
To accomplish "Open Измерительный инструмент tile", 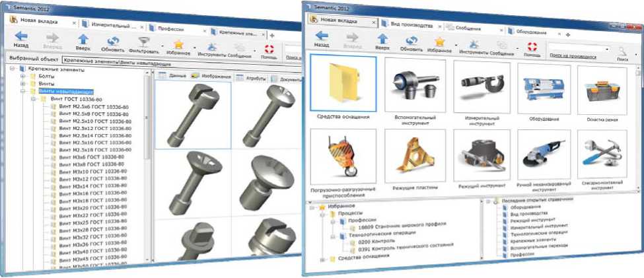I will pyautogui.click(x=482, y=87).
